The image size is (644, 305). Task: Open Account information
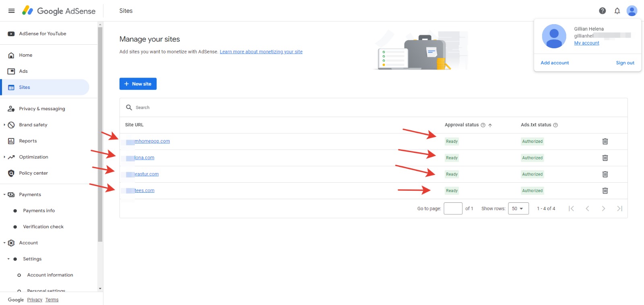[x=50, y=275]
